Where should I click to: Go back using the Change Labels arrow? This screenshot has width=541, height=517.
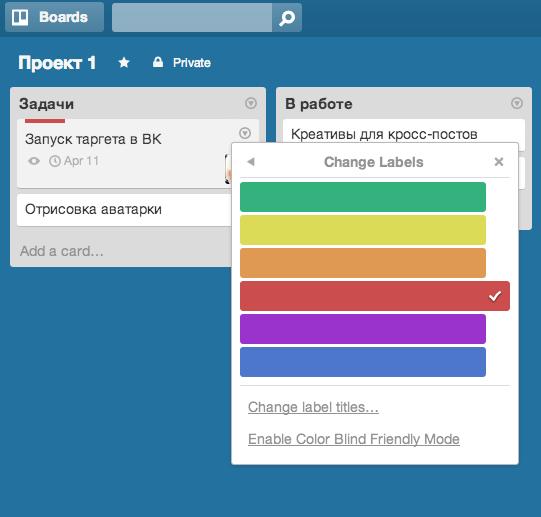click(251, 162)
